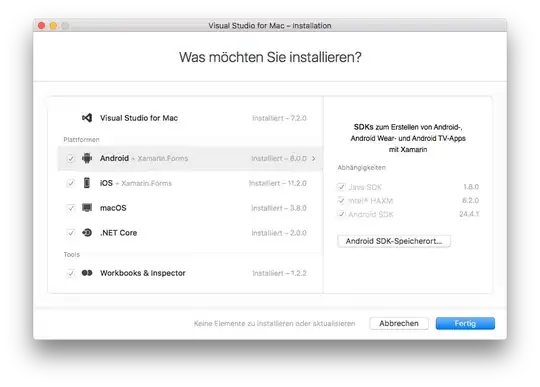The height and width of the screenshot is (387, 540).
Task: Select the .NET Core label
Action: click(118, 233)
